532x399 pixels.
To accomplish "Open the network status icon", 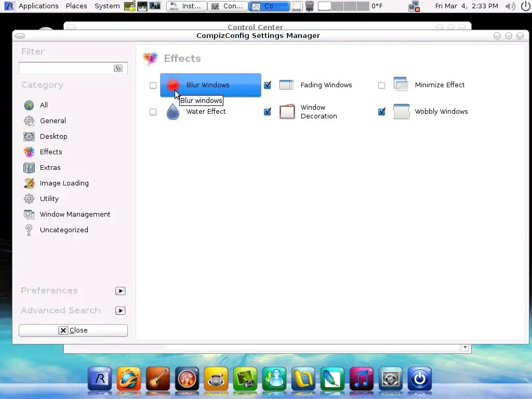I will point(414,6).
